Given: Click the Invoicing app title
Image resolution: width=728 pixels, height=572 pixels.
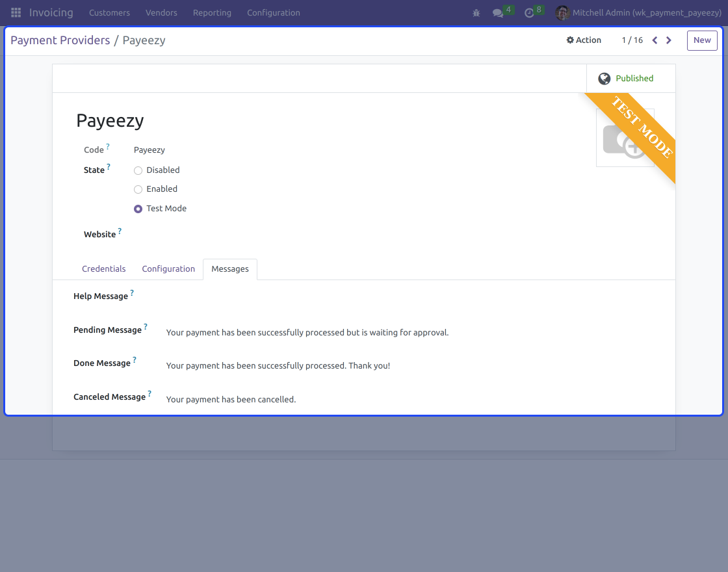Looking at the screenshot, I should pos(51,12).
